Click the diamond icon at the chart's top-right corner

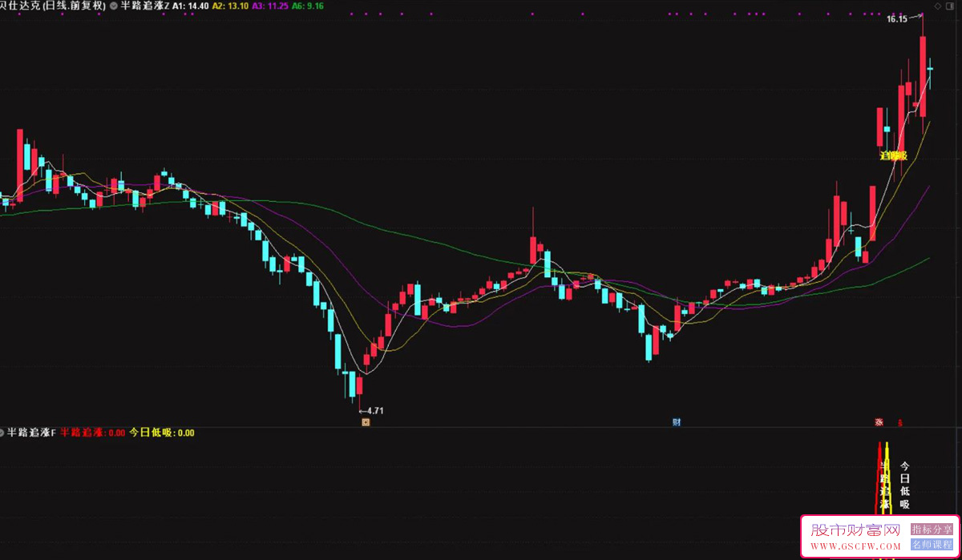[x=938, y=6]
